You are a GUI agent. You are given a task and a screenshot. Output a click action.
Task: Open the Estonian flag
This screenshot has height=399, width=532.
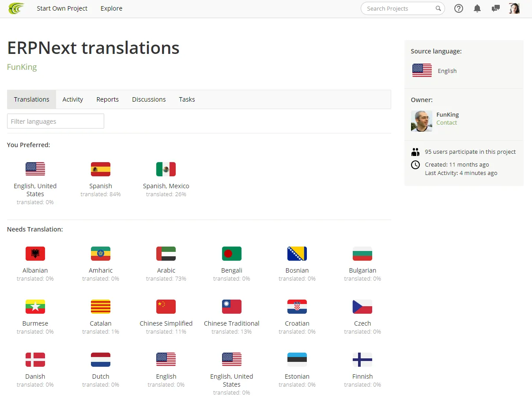pos(297,360)
